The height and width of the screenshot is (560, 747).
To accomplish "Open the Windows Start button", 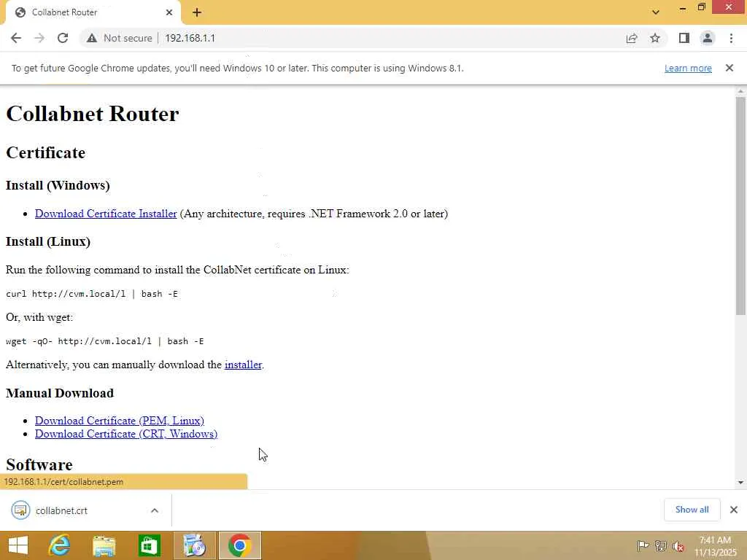I will point(18,545).
